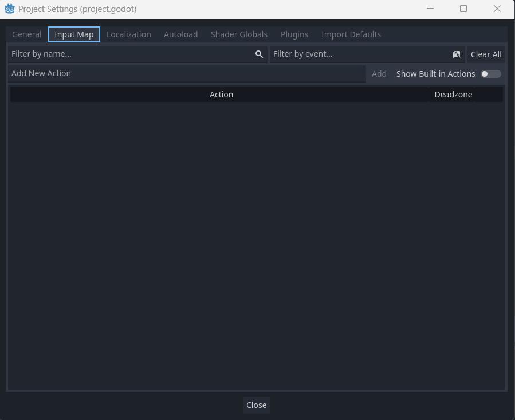The height and width of the screenshot is (420, 515).
Task: Enable the Show Built-in Actions toggle
Action: 491,74
